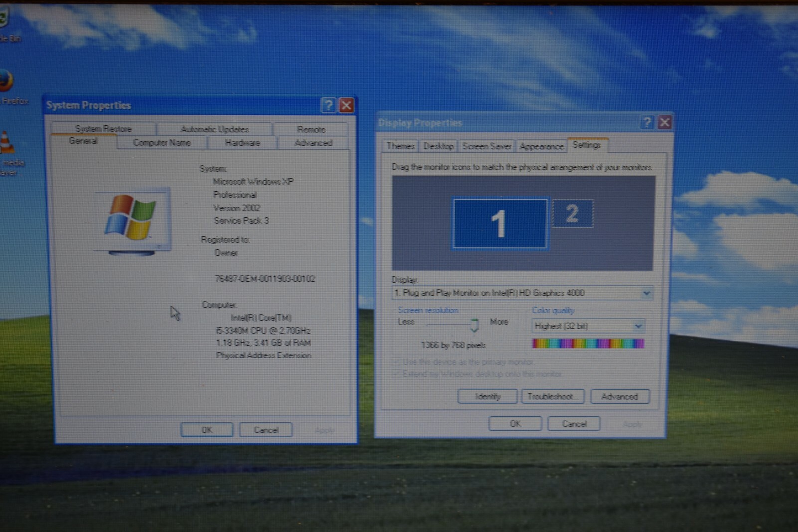Click OK in System Properties
This screenshot has width=798, height=532.
click(x=207, y=430)
